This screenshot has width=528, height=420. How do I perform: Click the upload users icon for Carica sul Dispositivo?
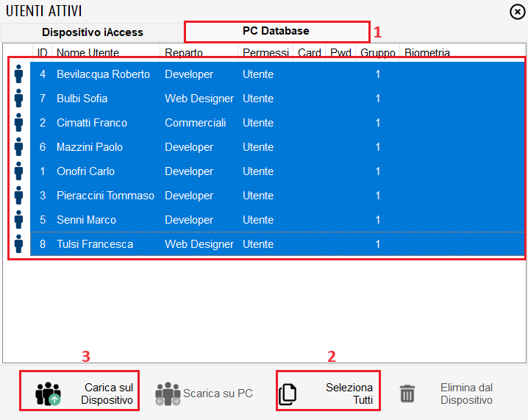(x=48, y=394)
